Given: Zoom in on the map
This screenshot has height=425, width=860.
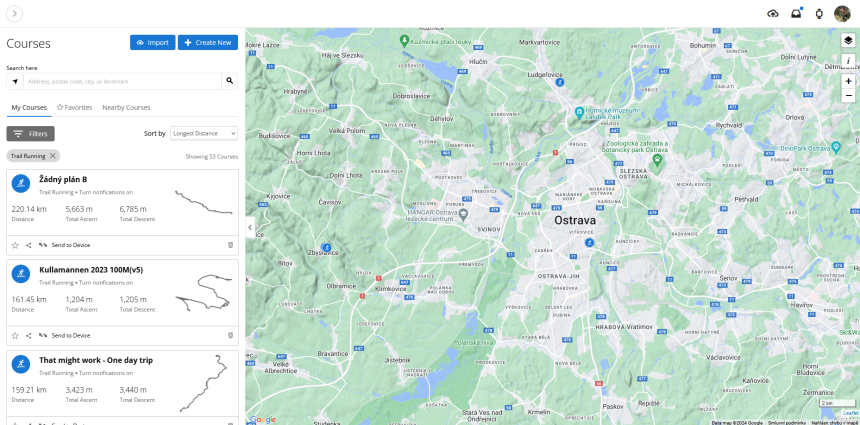Looking at the screenshot, I should pos(848,81).
